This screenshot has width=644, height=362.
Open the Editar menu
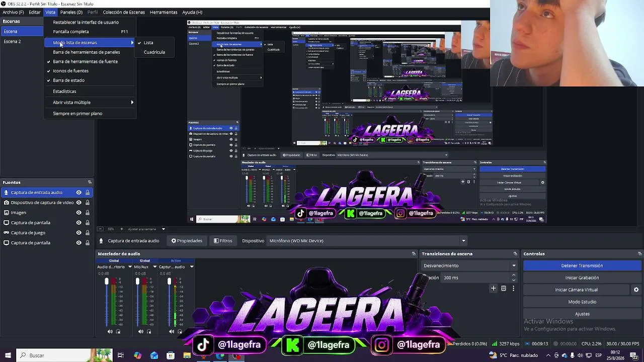point(35,12)
